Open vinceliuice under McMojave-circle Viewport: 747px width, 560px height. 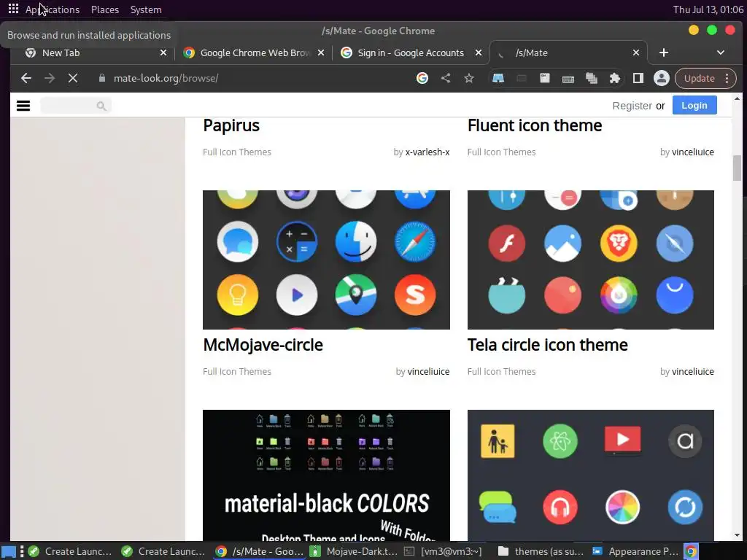(x=428, y=371)
